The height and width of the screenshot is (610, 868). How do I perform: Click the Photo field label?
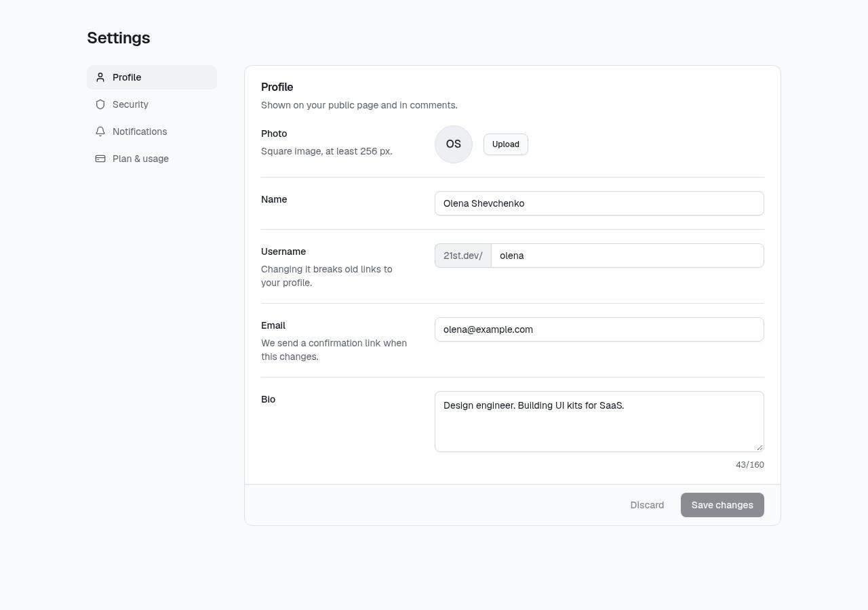[x=274, y=134]
